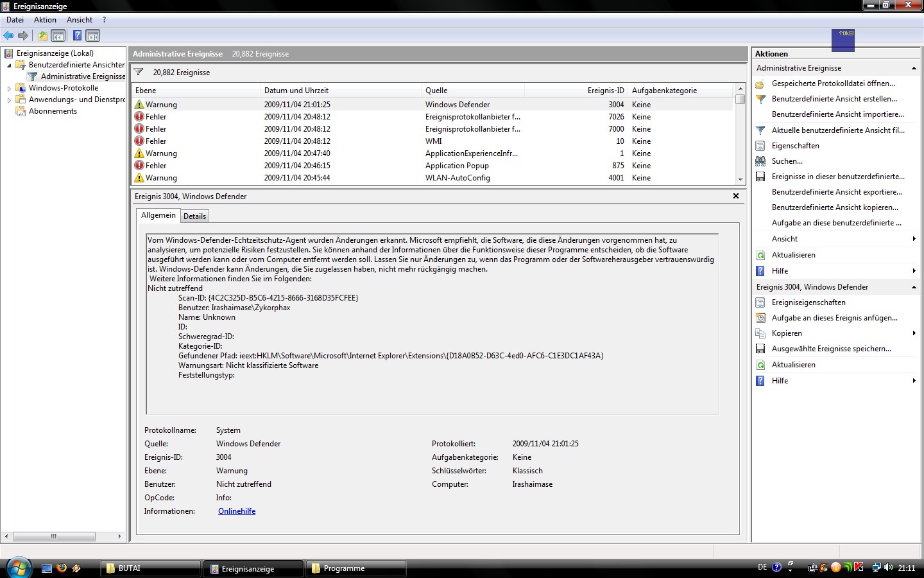Click Aktualisieren icon under Administrative Ereignisse
Screen dimensions: 924x578
pyautogui.click(x=760, y=255)
